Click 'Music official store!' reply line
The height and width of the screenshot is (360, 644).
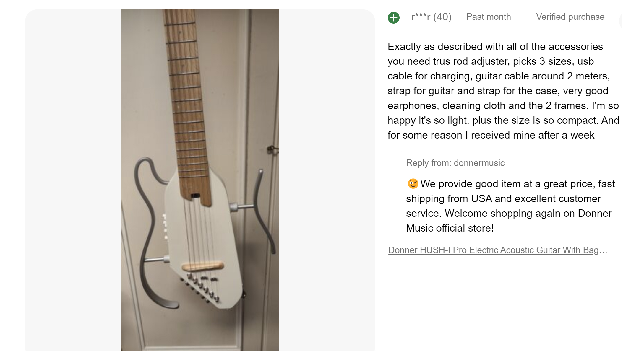click(x=450, y=228)
